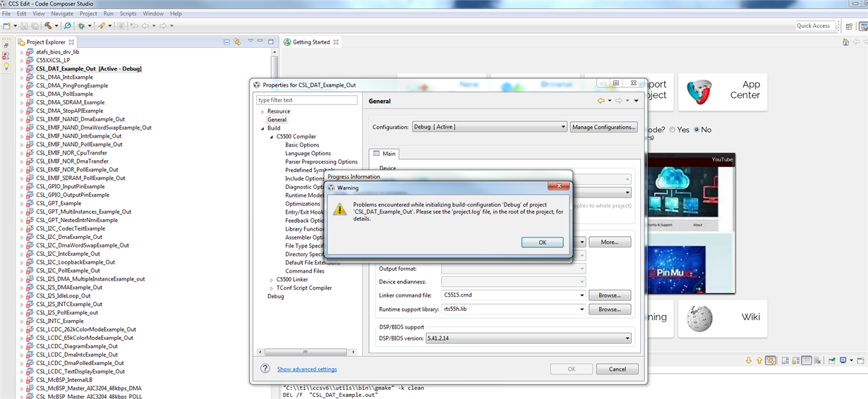
Task: Select Language Options in tree
Action: [x=308, y=154]
